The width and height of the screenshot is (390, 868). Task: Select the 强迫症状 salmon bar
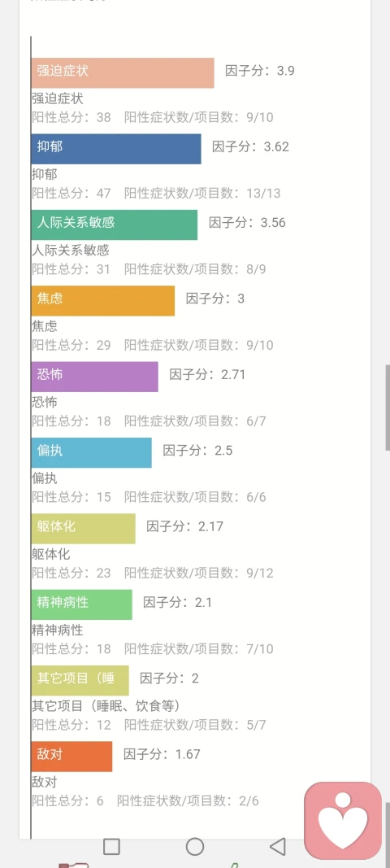pyautogui.click(x=123, y=72)
